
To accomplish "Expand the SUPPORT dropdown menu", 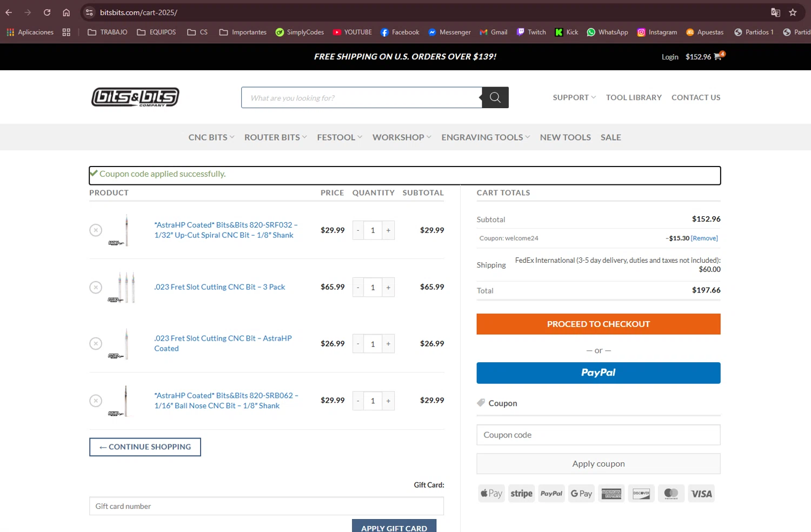I will tap(574, 97).
